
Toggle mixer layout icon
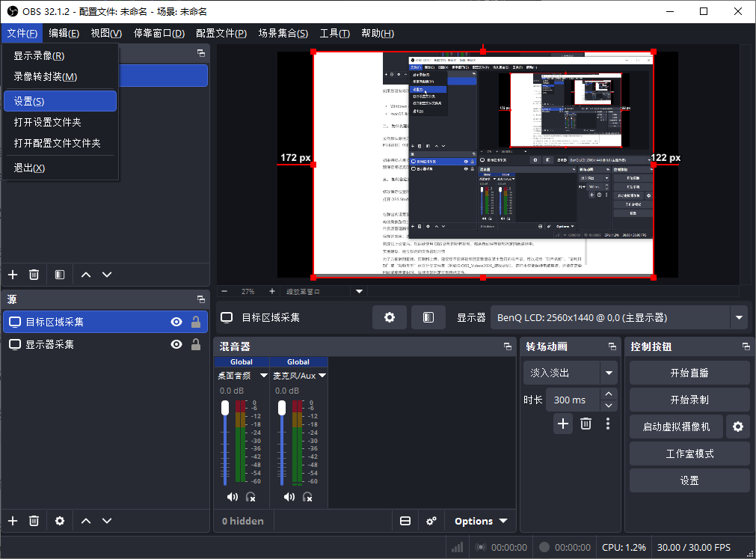[x=405, y=521]
